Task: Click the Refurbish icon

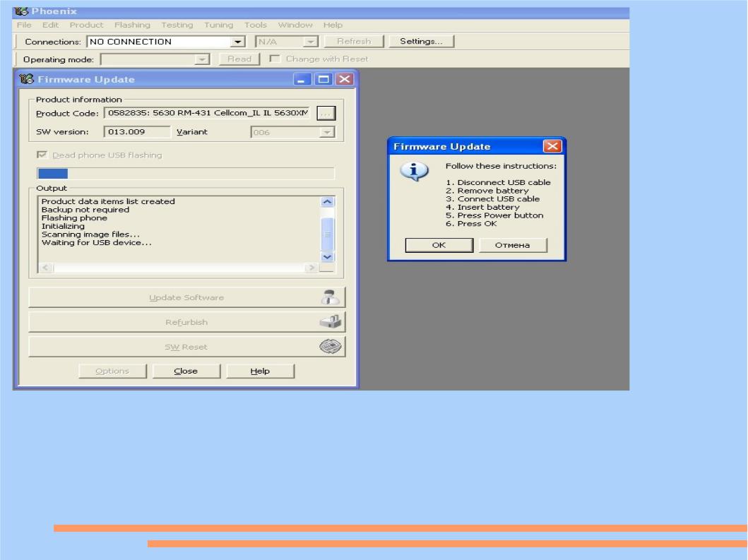Action: click(331, 322)
